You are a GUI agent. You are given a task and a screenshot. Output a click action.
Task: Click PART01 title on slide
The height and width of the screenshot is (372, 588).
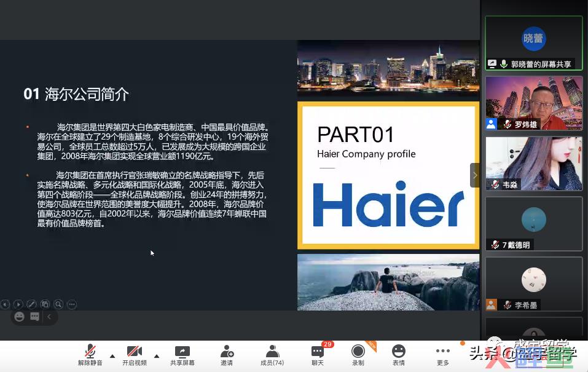(x=356, y=135)
